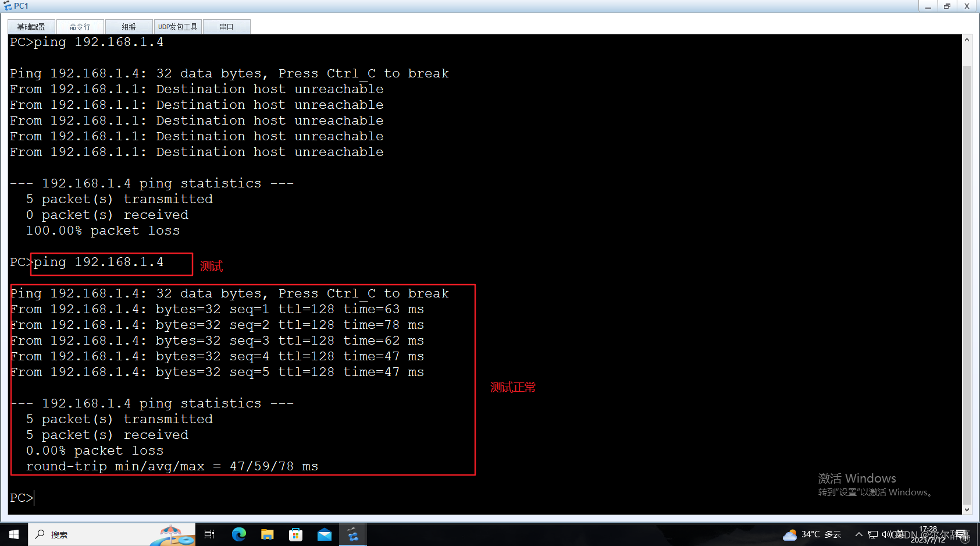The image size is (980, 546).
Task: Click the volume speaker icon in the tray
Action: tap(886, 534)
